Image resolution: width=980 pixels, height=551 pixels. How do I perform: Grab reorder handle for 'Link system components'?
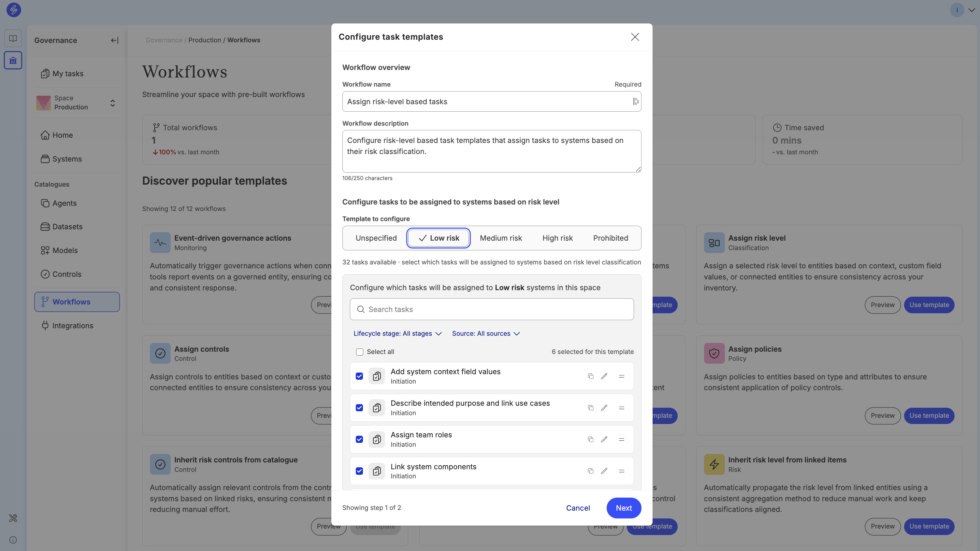click(622, 471)
